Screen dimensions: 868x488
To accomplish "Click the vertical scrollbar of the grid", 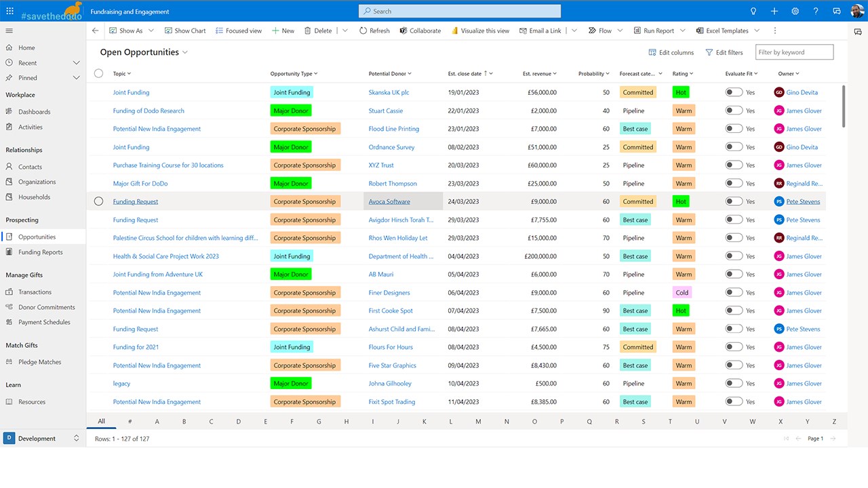I will pyautogui.click(x=844, y=106).
